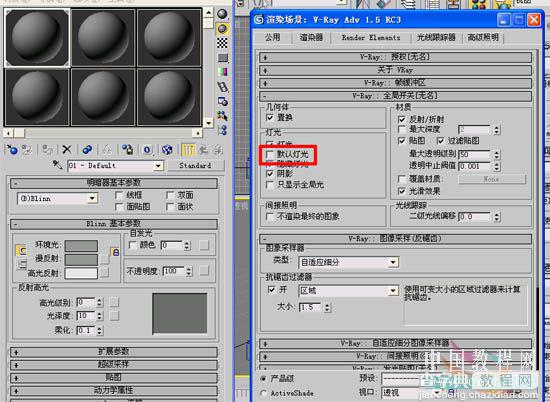
Task: Switch to the Render Elements tab
Action: click(371, 38)
